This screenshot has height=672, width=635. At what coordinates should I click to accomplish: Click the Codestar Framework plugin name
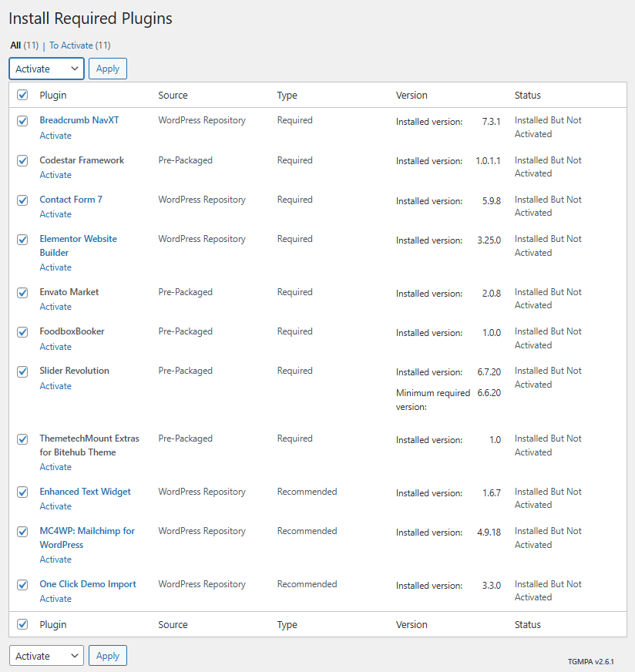point(82,160)
